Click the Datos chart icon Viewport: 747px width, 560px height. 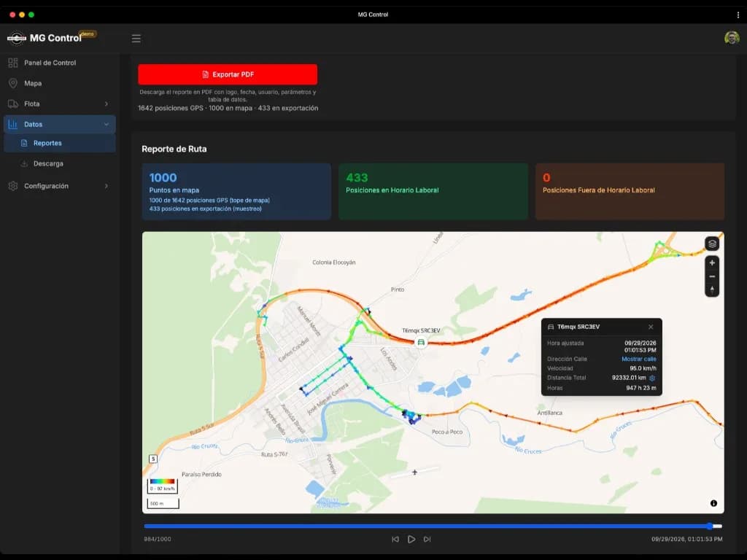click(x=13, y=124)
